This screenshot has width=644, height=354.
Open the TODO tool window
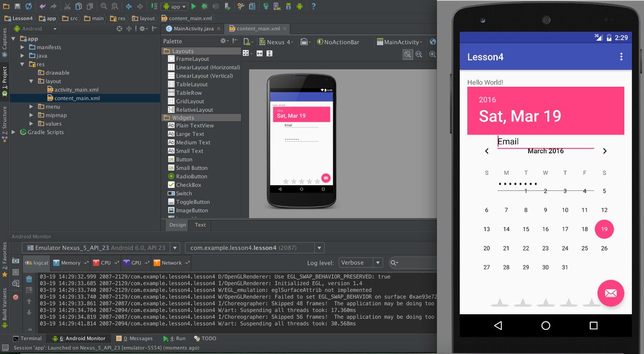pyautogui.click(x=204, y=338)
